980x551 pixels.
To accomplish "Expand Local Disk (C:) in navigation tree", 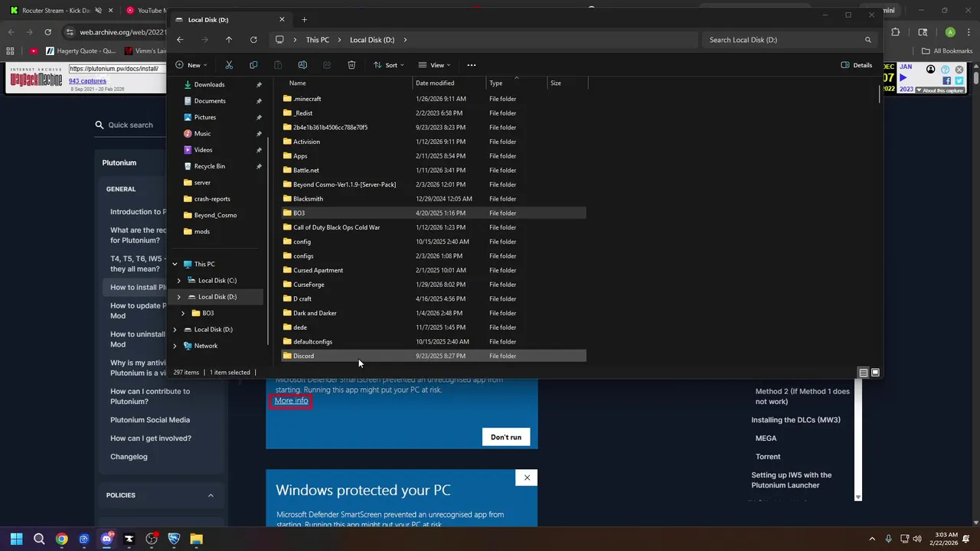I will pyautogui.click(x=179, y=281).
